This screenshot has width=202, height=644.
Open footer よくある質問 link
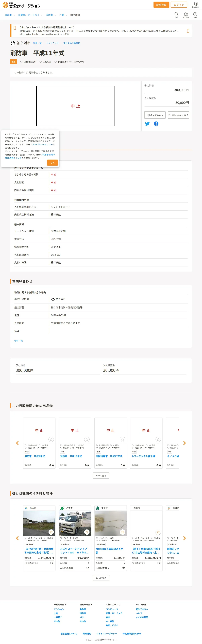pos(142,617)
